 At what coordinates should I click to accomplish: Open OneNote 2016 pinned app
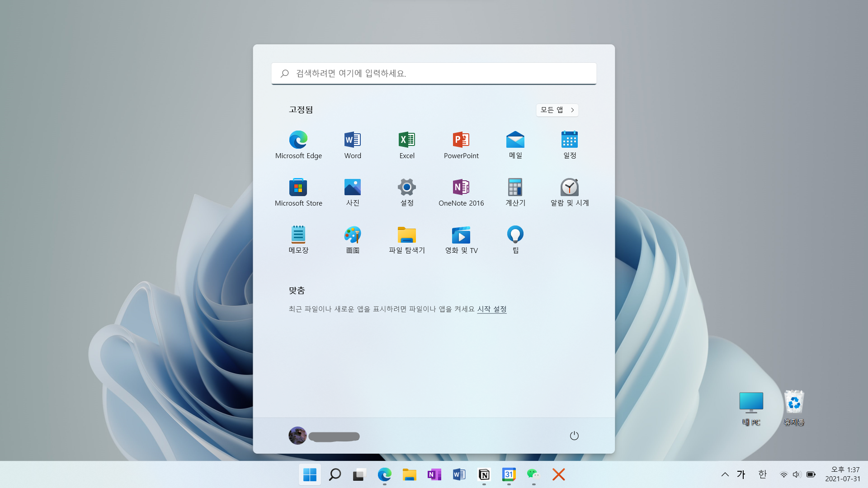coord(461,192)
